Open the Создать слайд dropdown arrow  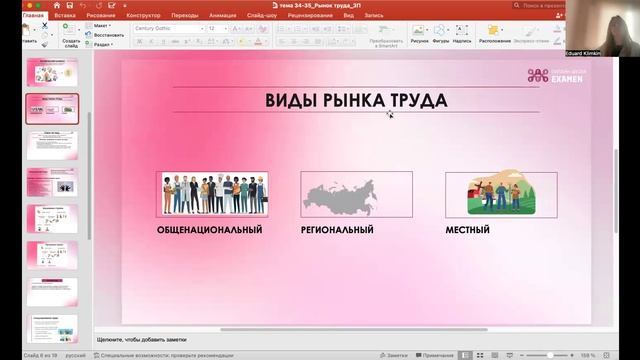coord(79,29)
